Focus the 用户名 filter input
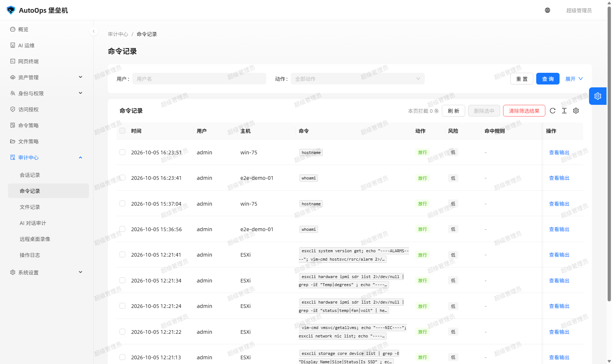Screen dimensions: 612x364 pyautogui.click(x=199, y=79)
